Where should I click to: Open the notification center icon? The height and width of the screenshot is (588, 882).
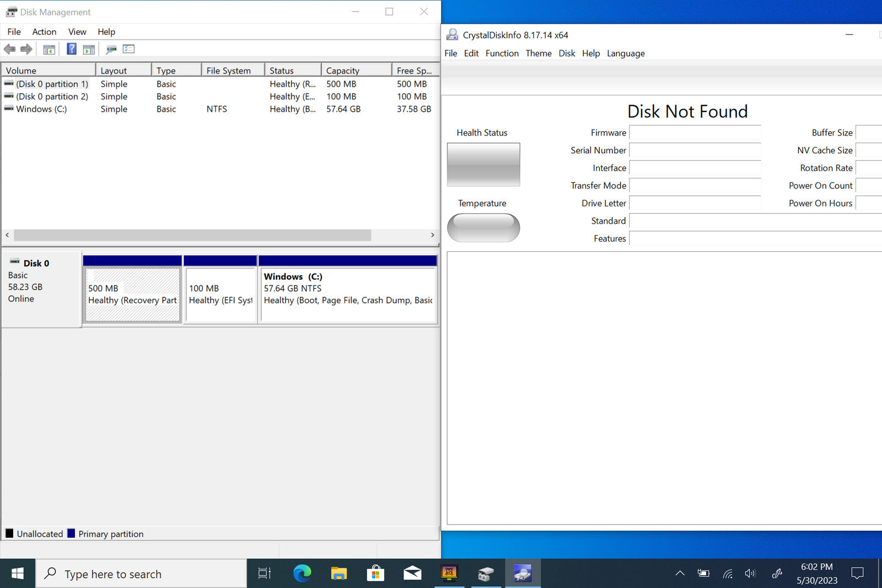(857, 573)
